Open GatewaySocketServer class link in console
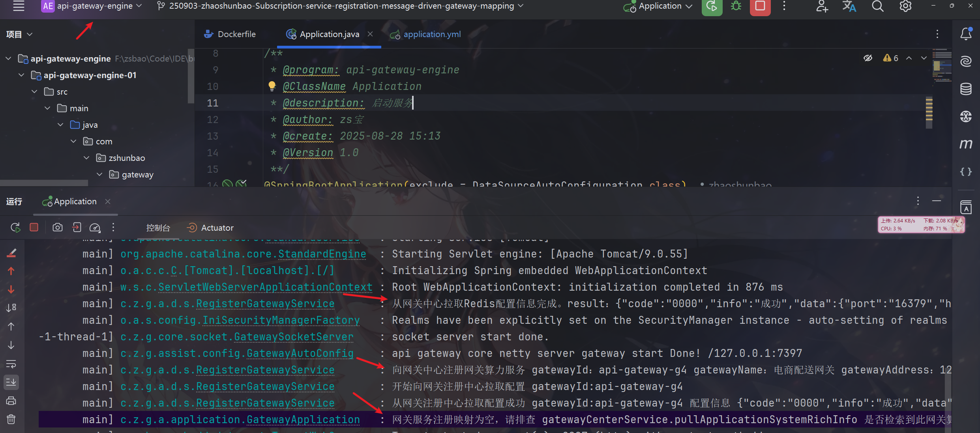The height and width of the screenshot is (433, 980). (294, 337)
